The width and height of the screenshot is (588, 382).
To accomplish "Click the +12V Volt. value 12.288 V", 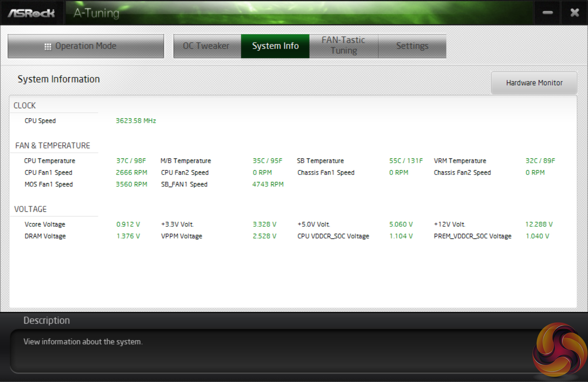I will tap(539, 224).
